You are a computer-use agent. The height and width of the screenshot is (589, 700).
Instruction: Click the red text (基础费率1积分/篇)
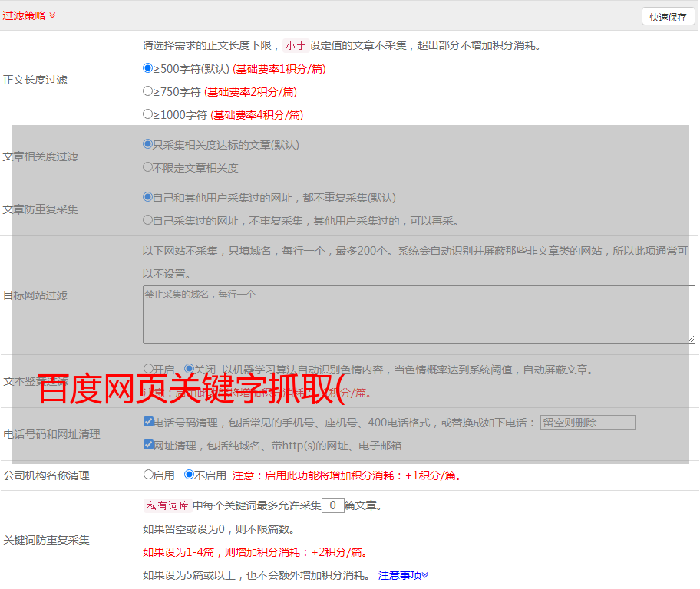click(279, 69)
